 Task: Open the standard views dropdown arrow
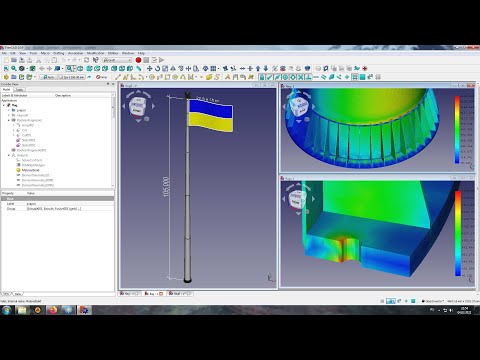(63, 69)
